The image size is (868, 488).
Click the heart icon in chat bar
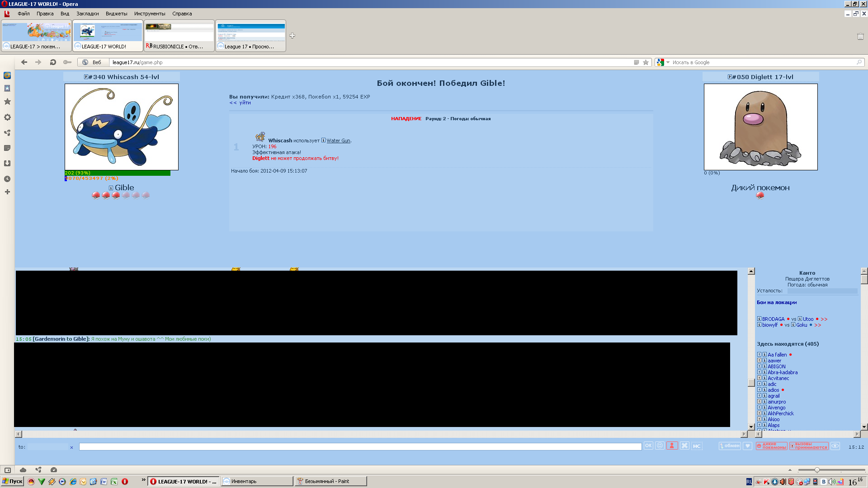(x=748, y=446)
